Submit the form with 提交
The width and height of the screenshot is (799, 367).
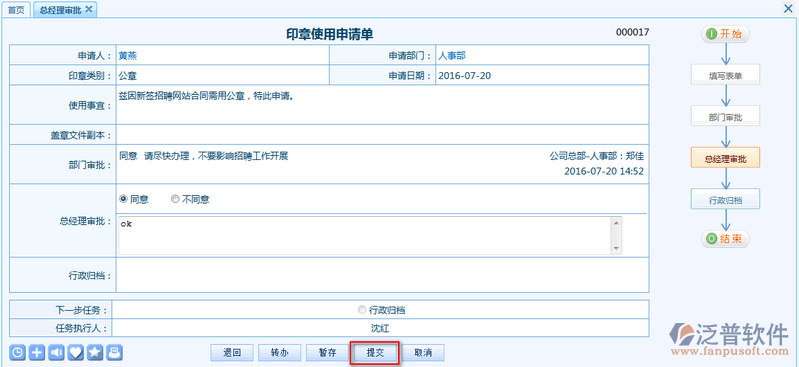coord(375,352)
